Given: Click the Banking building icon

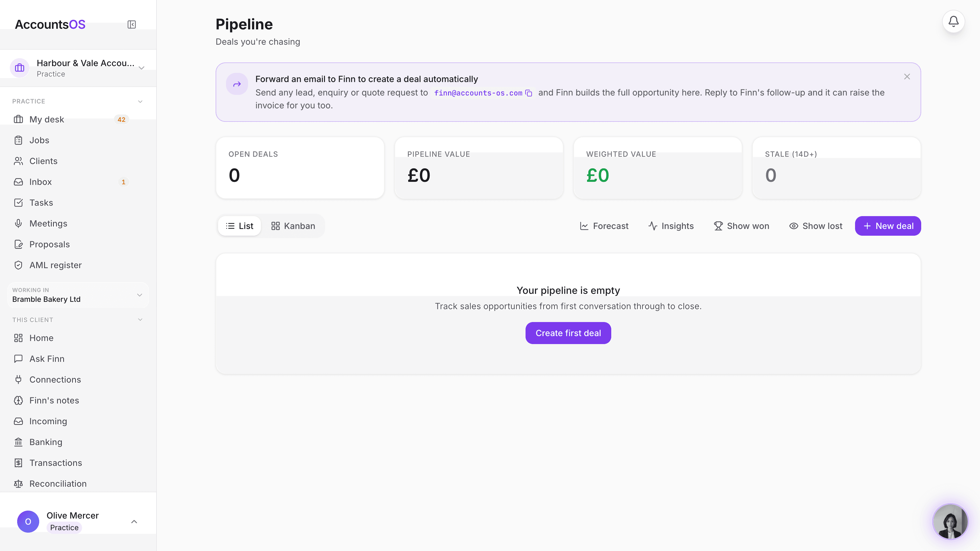Looking at the screenshot, I should tap(18, 442).
